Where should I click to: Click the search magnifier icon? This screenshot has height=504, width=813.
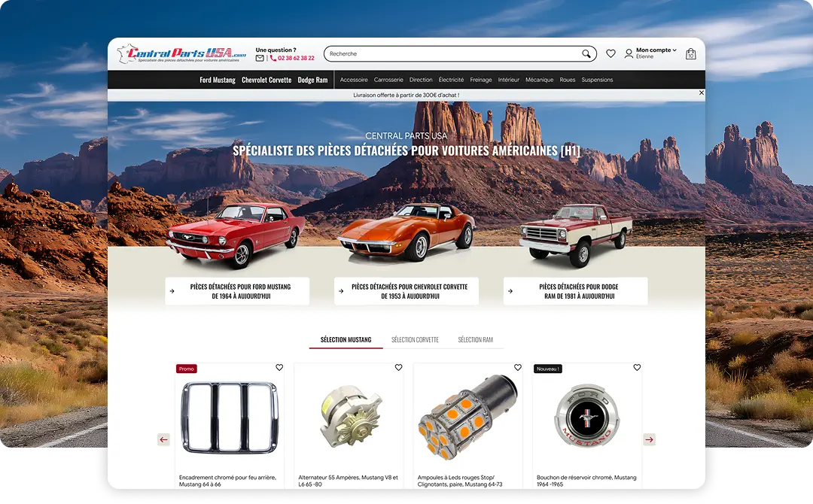[586, 54]
